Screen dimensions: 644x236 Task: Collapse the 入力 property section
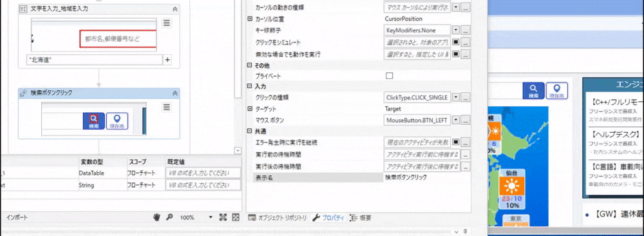[x=249, y=86]
